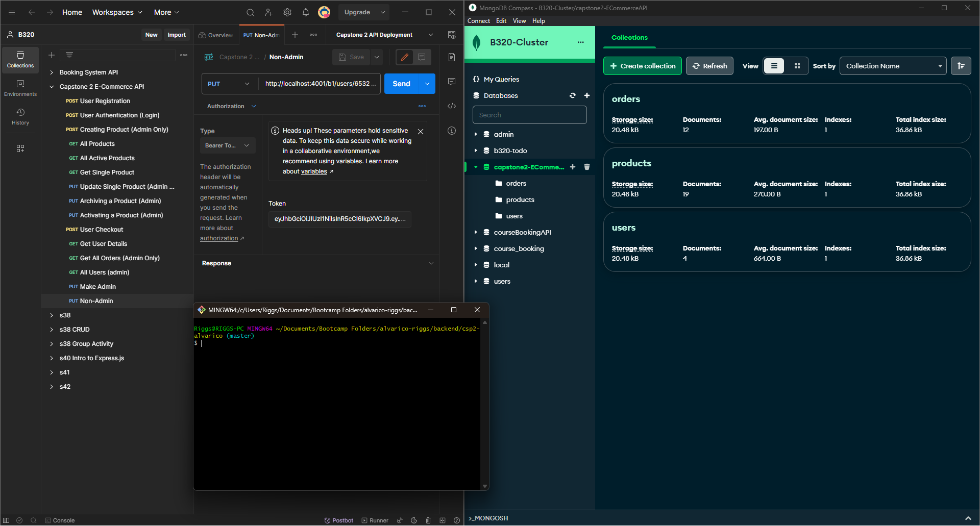Open History in Postman sidebar
This screenshot has height=526, width=980.
(20, 116)
